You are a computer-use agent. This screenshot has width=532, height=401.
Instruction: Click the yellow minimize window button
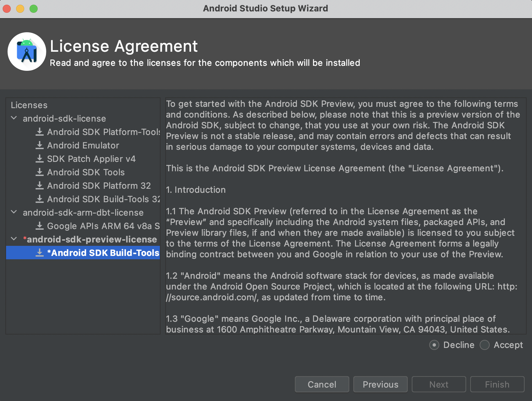pos(20,8)
